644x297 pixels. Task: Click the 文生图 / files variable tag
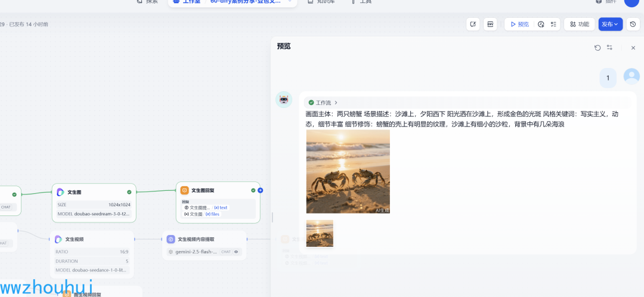point(202,214)
